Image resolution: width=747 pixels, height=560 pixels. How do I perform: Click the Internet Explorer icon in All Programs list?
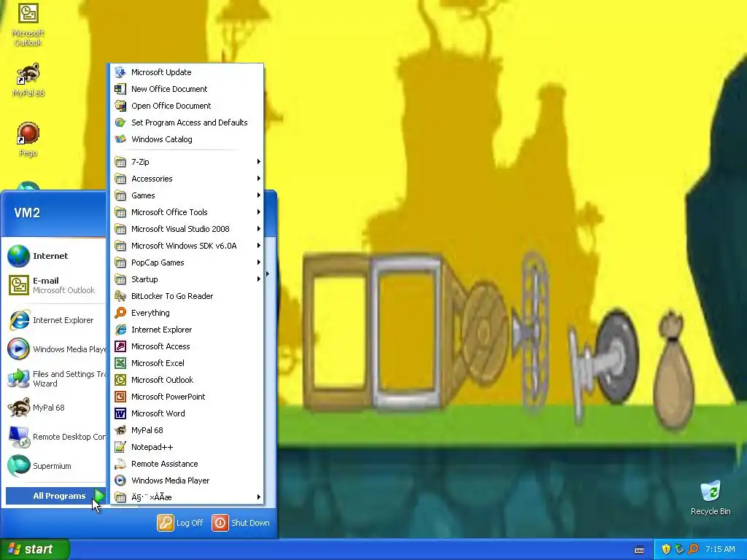point(120,330)
